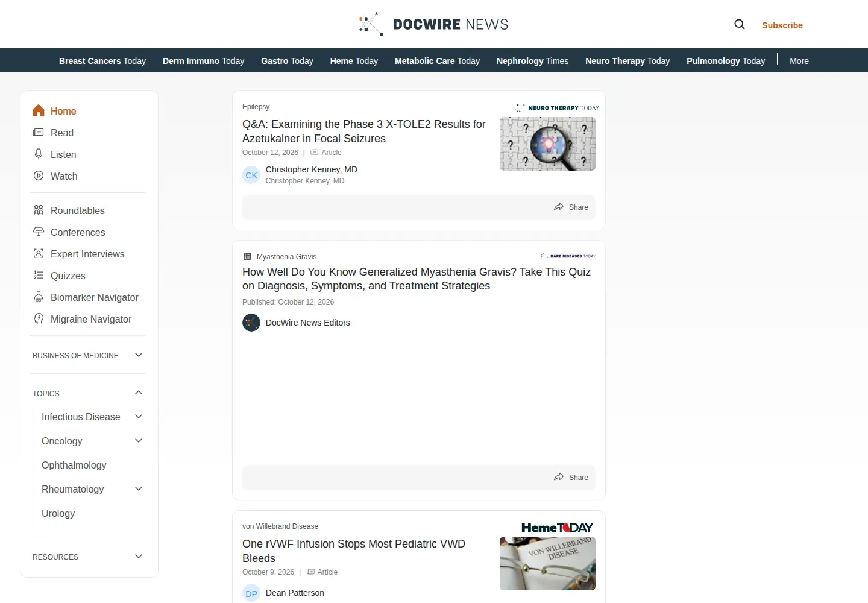The image size is (868, 603).
Task: Click the DocWire News logo
Action: [433, 24]
